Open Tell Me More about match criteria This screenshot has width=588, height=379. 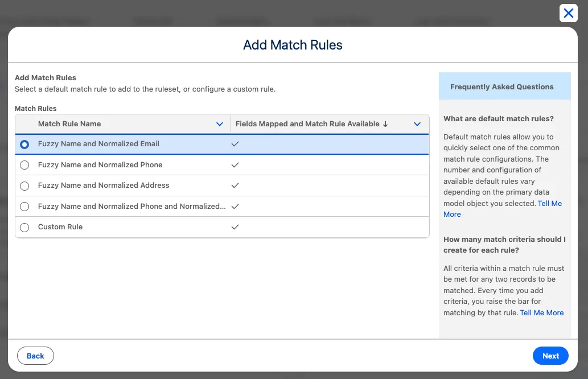541,312
